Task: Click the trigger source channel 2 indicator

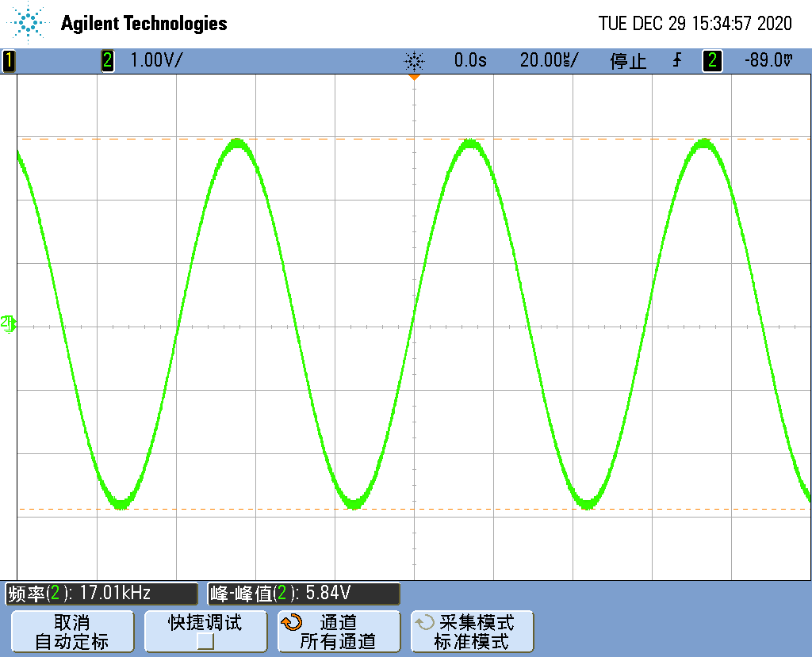Action: point(712,60)
